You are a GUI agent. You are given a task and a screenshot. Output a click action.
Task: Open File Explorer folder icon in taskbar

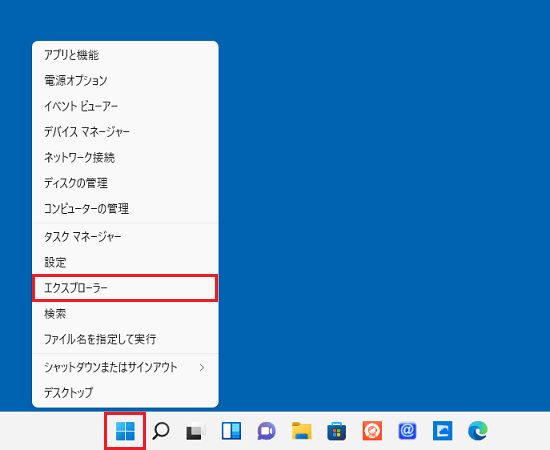point(302,431)
